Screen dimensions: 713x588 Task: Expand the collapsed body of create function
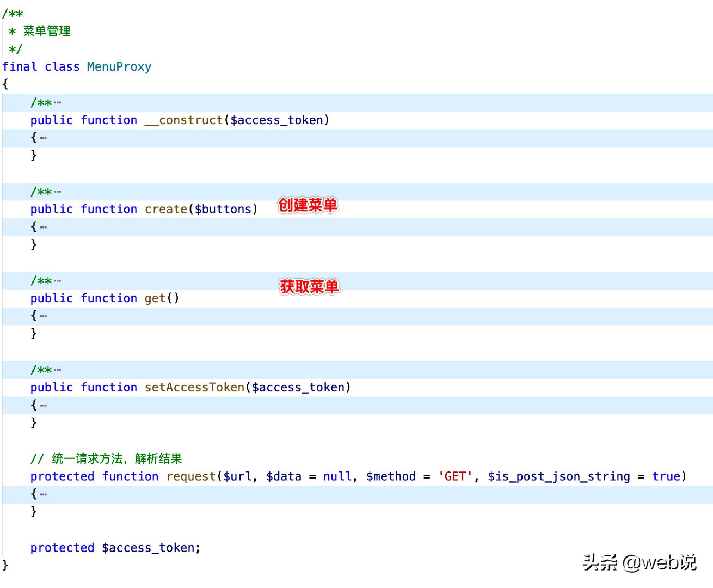click(x=44, y=228)
